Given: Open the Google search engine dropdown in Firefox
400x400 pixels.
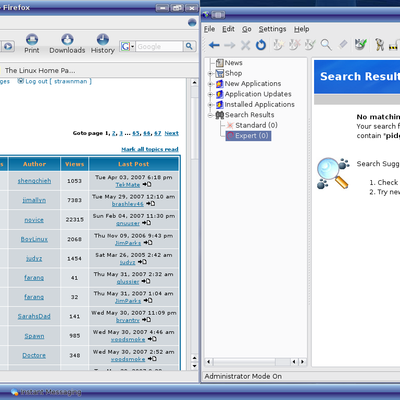Looking at the screenshot, I should point(128,46).
